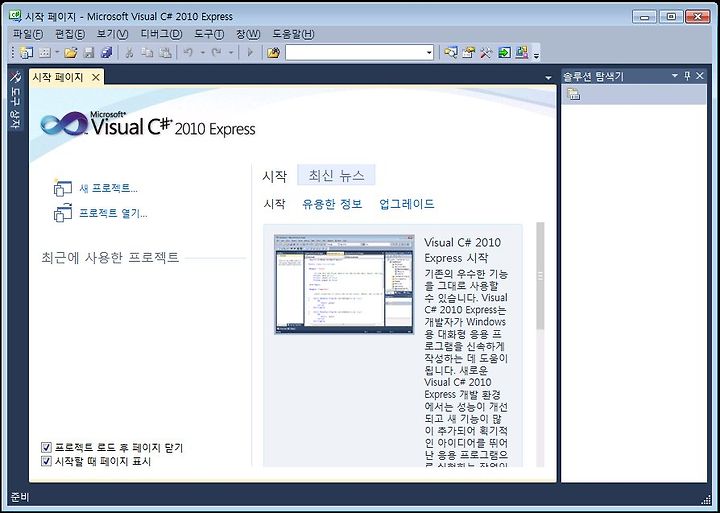
Task: Expand the Redo history dropdown arrow
Action: click(x=231, y=53)
